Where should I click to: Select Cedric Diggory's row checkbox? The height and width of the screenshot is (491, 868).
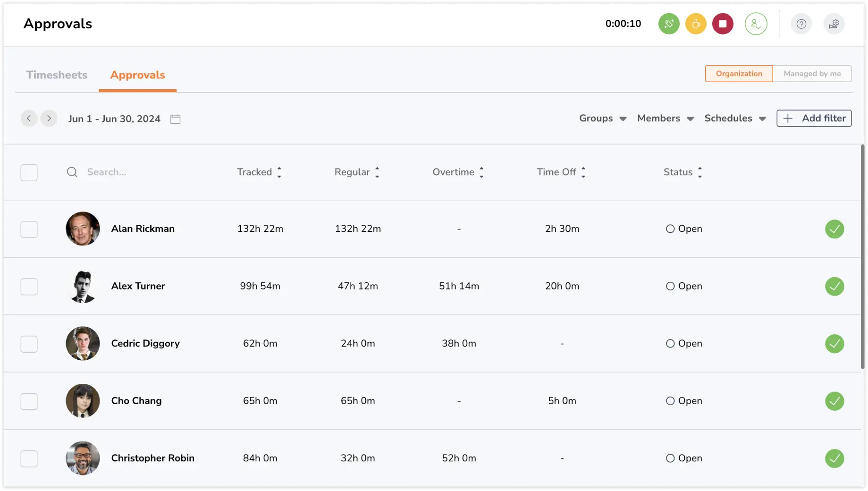29,344
